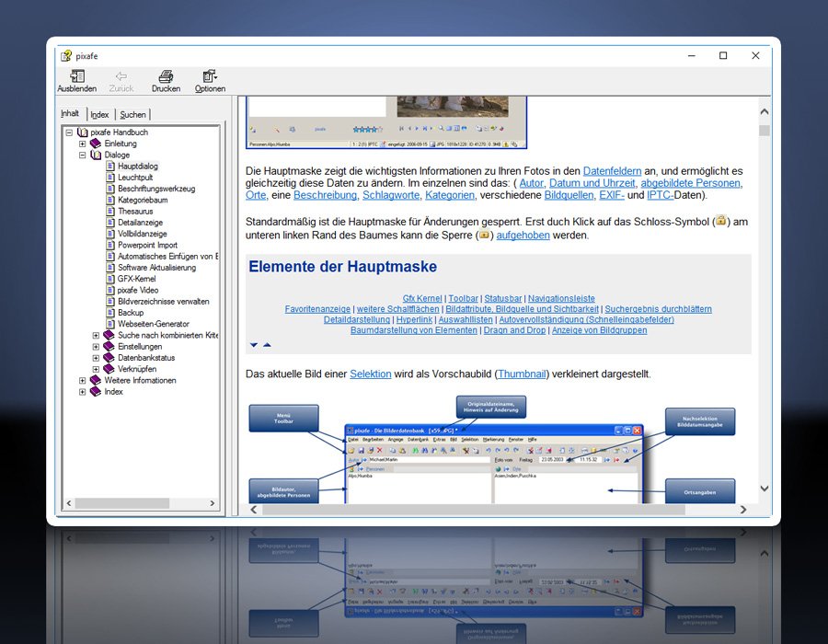Expand the Einleitung tree node

click(x=82, y=144)
